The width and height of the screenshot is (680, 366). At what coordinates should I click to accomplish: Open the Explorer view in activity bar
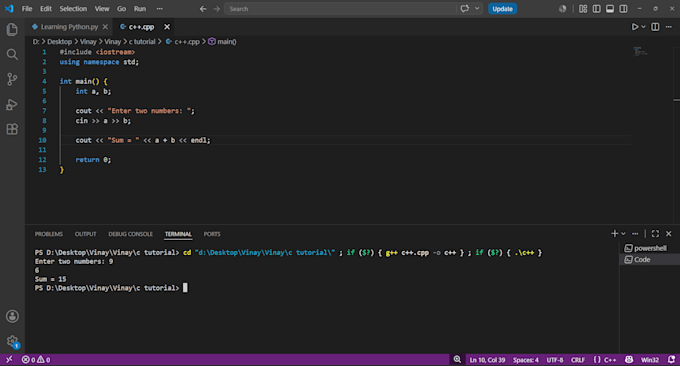click(12, 29)
